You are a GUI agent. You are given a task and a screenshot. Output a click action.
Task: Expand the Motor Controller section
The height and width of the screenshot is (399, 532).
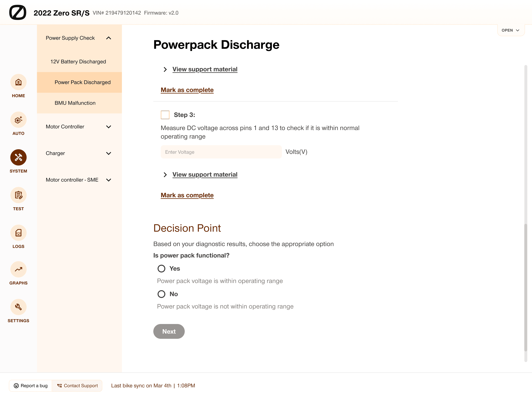tap(108, 127)
